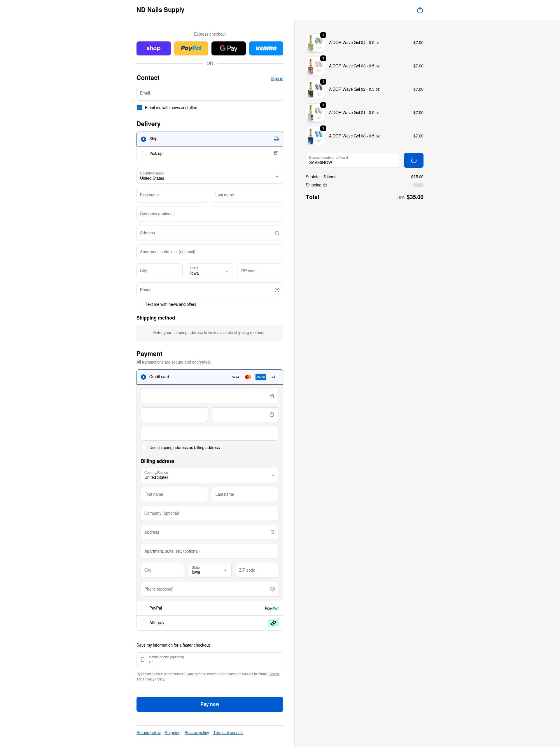This screenshot has height=747, width=560.
Task: Click the shipping cost question mark icon
Action: [x=325, y=185]
